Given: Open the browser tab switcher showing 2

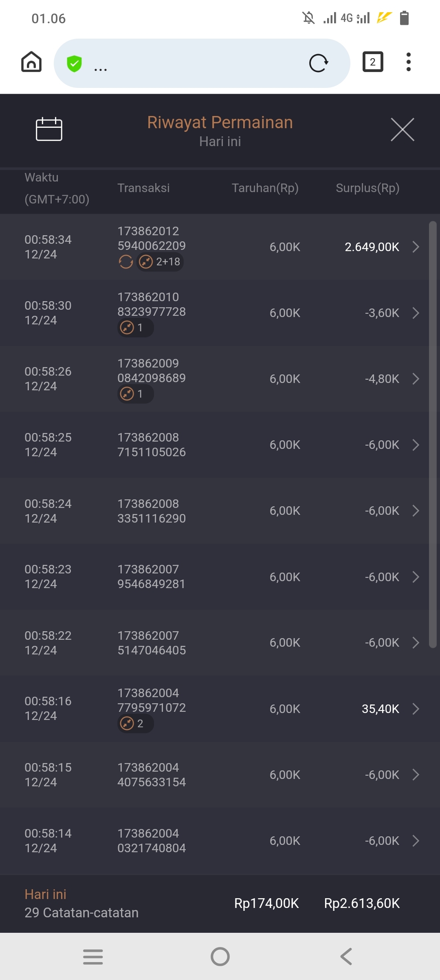Looking at the screenshot, I should (372, 62).
